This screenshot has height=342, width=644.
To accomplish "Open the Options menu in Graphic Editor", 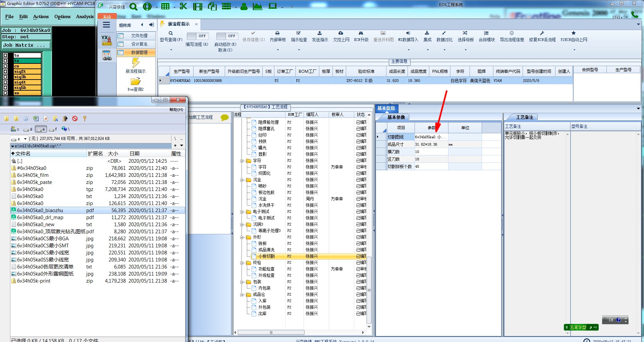I will click(x=62, y=16).
